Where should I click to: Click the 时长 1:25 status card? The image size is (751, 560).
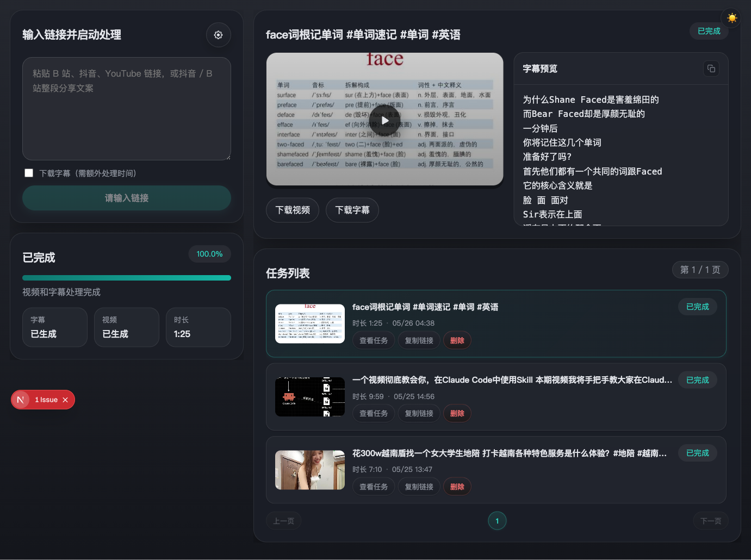coord(198,327)
